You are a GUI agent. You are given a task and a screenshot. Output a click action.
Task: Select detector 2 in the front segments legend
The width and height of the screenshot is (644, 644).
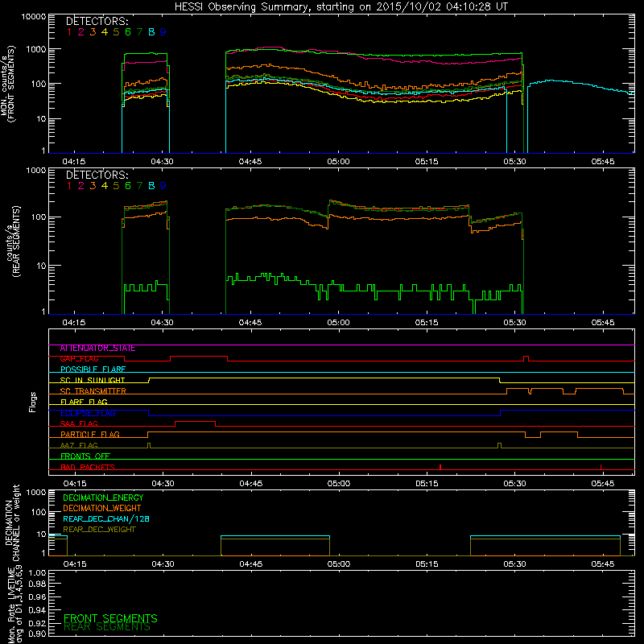click(x=81, y=32)
